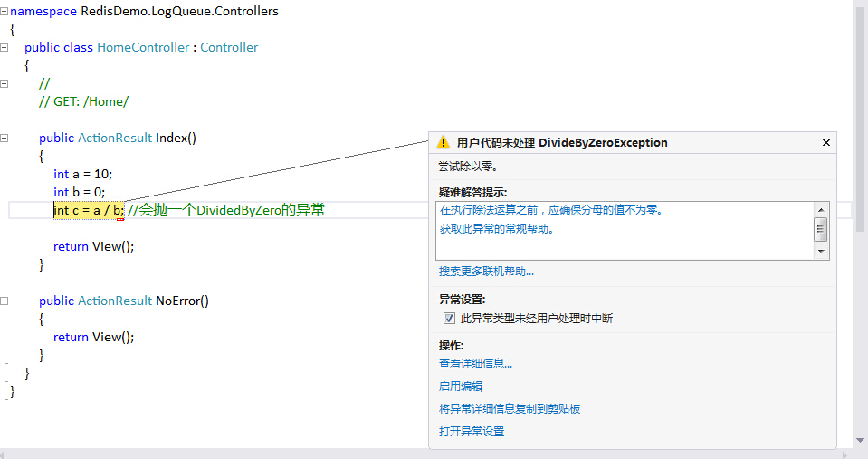Screen dimensions: 868x459
Task: Toggle break when exception type is user-unhandled
Action: point(449,319)
